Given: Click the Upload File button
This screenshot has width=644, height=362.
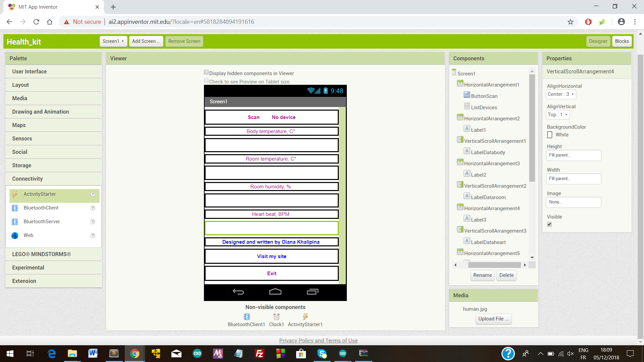Looking at the screenshot, I should tap(493, 319).
